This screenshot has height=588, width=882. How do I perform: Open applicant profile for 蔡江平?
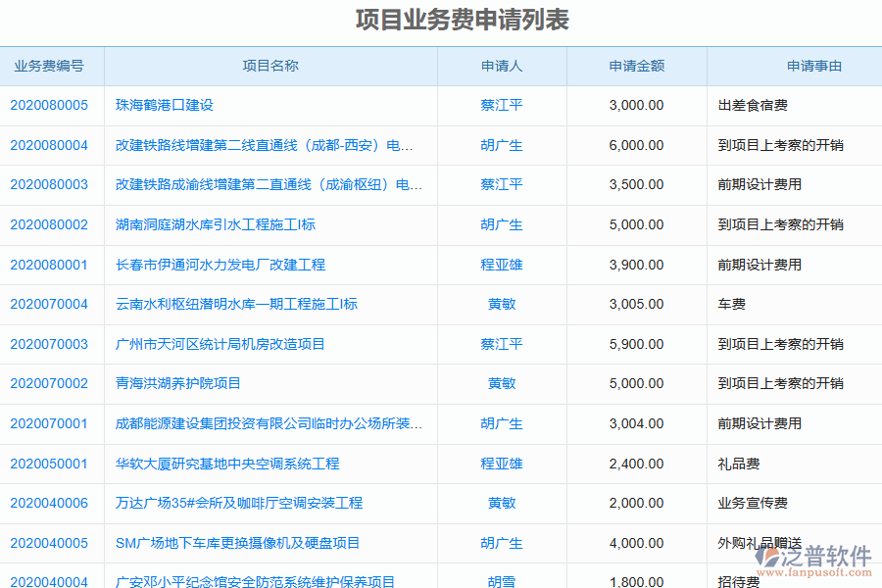click(x=501, y=105)
